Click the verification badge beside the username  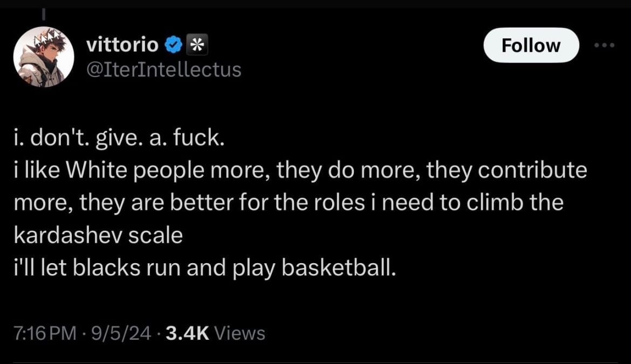click(172, 45)
